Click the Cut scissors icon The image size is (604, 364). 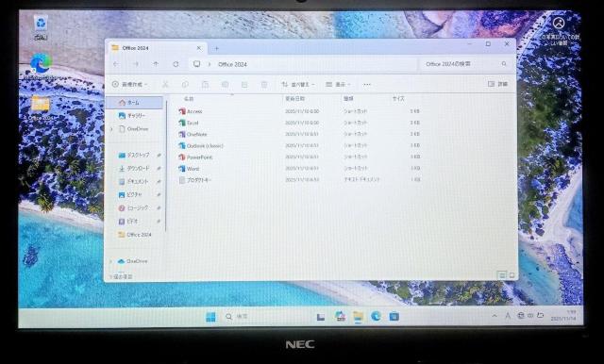tap(165, 84)
